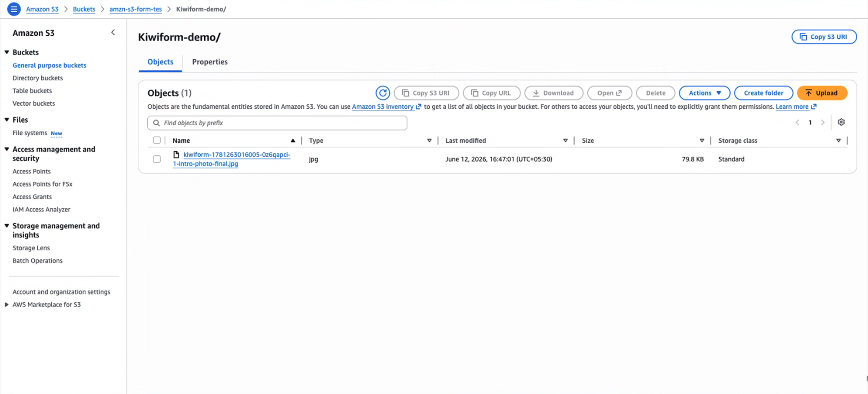Select all objects checkbox in header

[157, 140]
